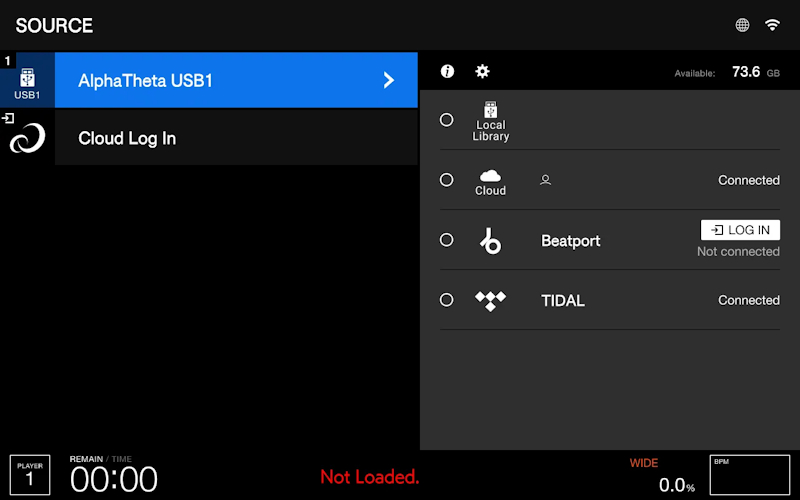Click the Beatport LOG IN button
800x500 pixels.
point(740,230)
